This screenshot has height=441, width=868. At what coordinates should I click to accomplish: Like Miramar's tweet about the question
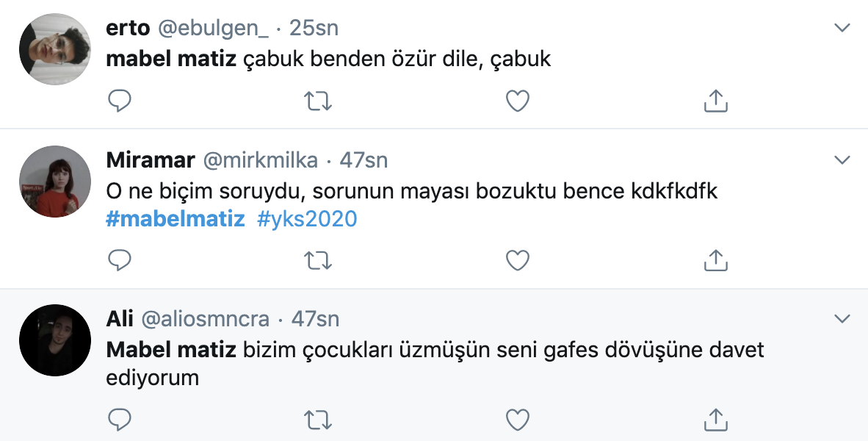click(x=518, y=259)
